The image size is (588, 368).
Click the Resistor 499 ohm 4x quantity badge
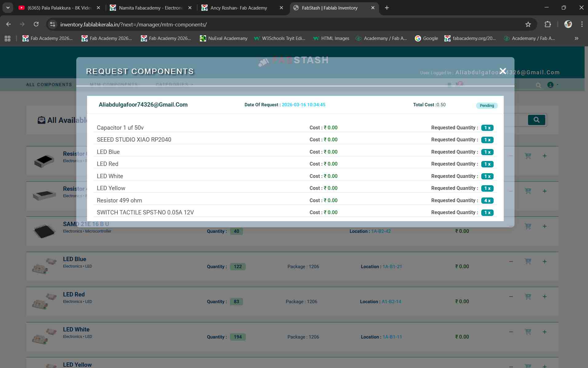pos(487,201)
